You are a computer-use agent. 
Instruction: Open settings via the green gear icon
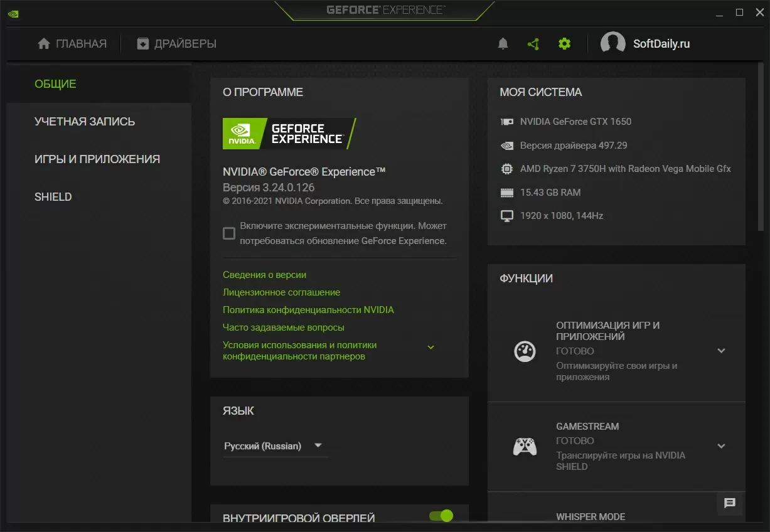pyautogui.click(x=565, y=44)
